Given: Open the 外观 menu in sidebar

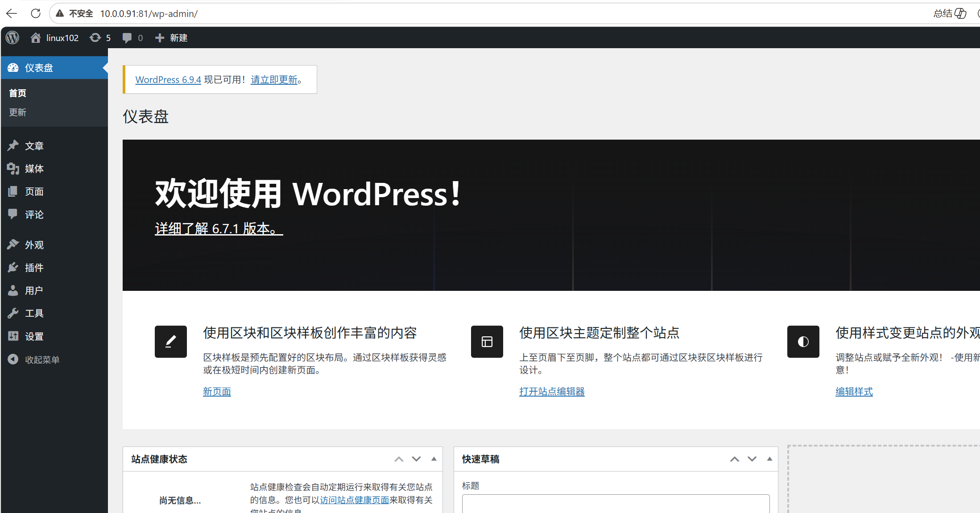Looking at the screenshot, I should point(34,245).
